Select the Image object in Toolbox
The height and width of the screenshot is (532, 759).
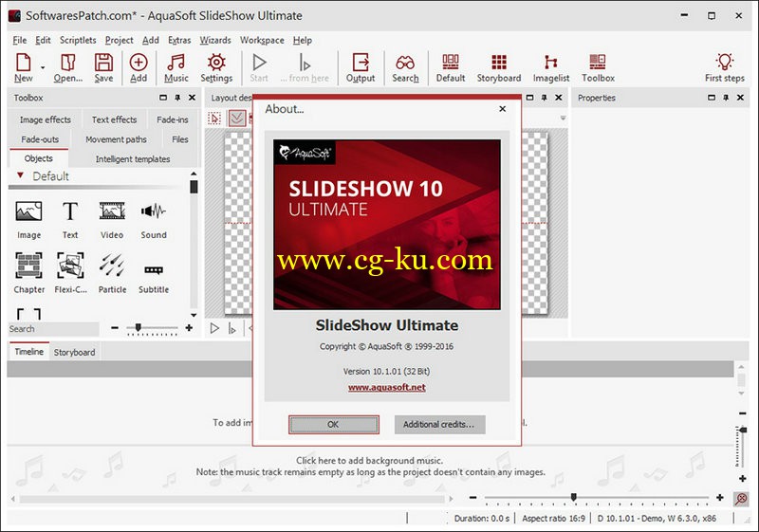point(29,220)
